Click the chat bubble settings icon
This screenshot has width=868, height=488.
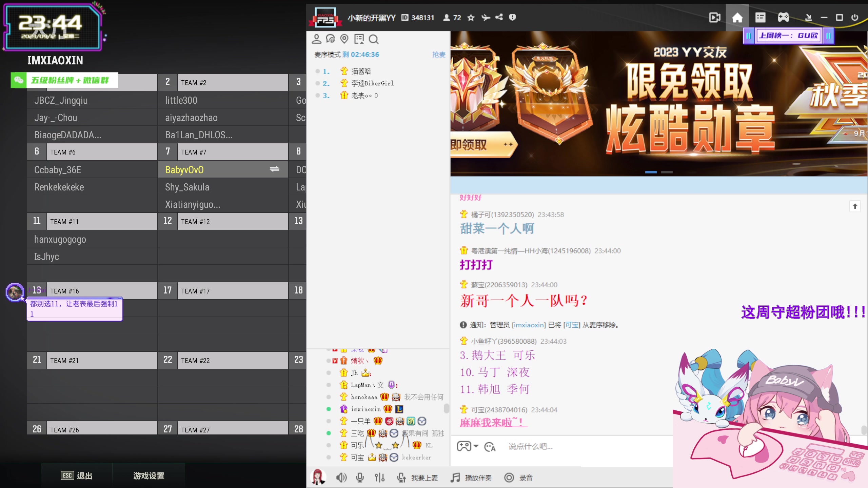click(x=331, y=39)
